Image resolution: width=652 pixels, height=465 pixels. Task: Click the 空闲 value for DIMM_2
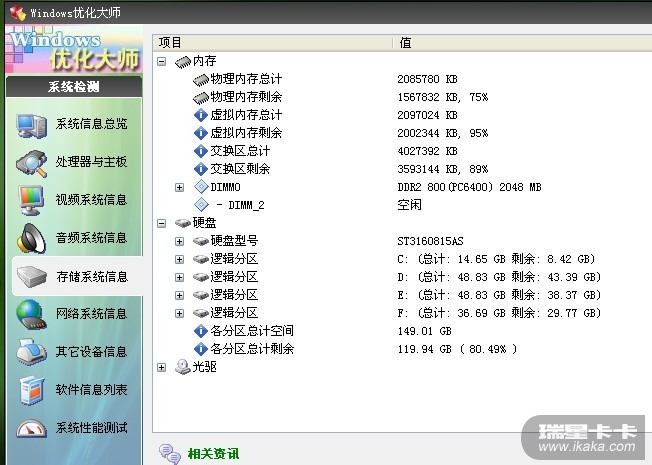[x=410, y=205]
